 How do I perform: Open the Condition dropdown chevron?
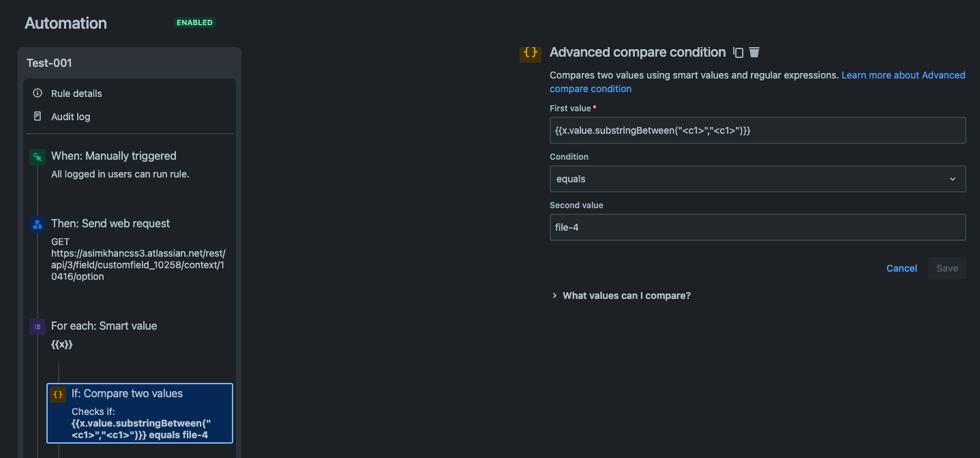[x=953, y=179]
